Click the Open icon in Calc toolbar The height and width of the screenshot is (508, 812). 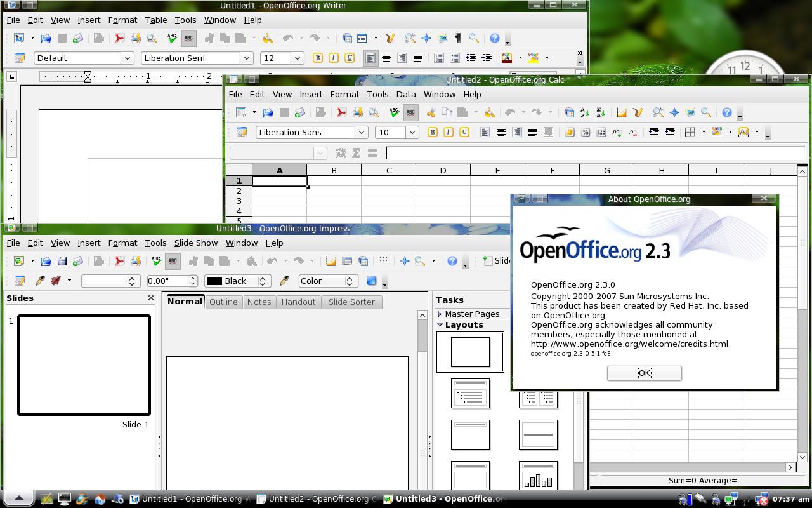(x=268, y=112)
